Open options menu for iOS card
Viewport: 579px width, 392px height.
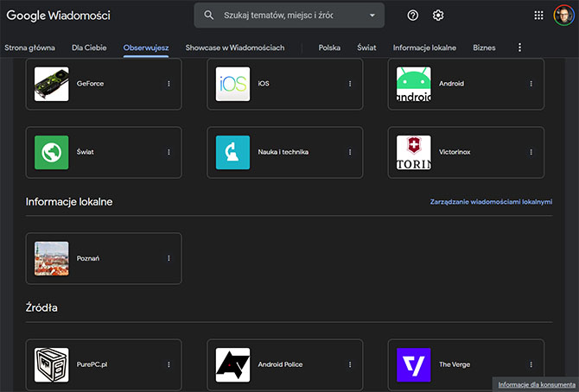[350, 84]
